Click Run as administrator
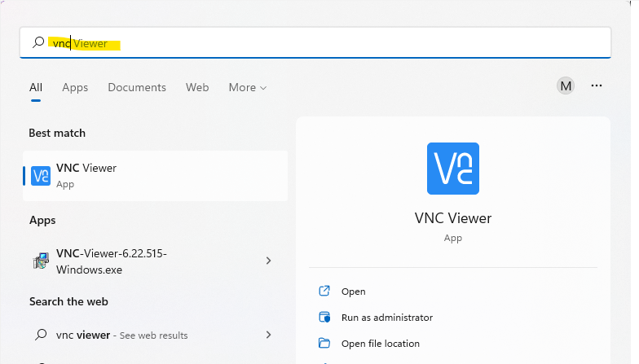 point(387,317)
